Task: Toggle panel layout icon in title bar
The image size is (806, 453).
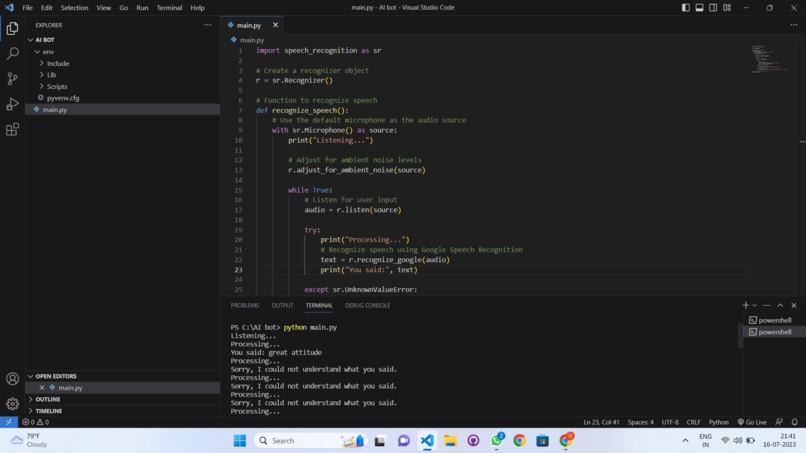Action: [x=700, y=8]
